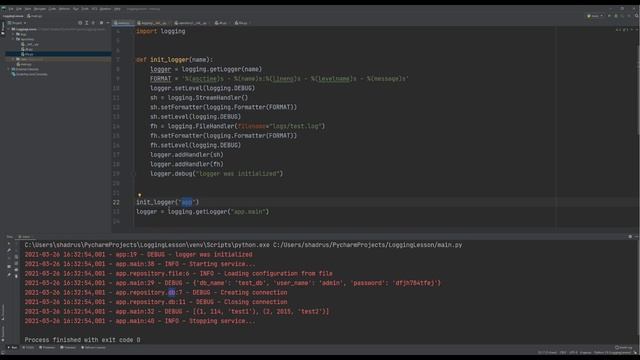Click 'Process finished with exit code 0'

82,340
